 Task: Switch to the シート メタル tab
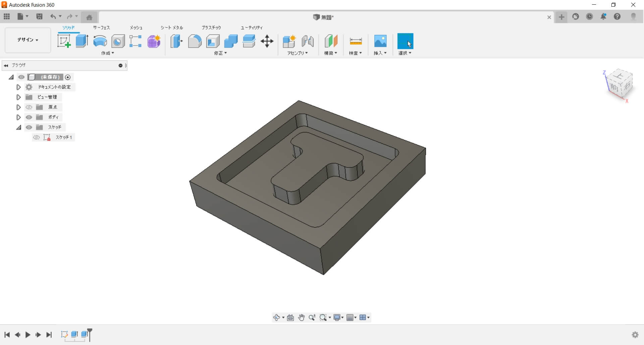click(172, 27)
